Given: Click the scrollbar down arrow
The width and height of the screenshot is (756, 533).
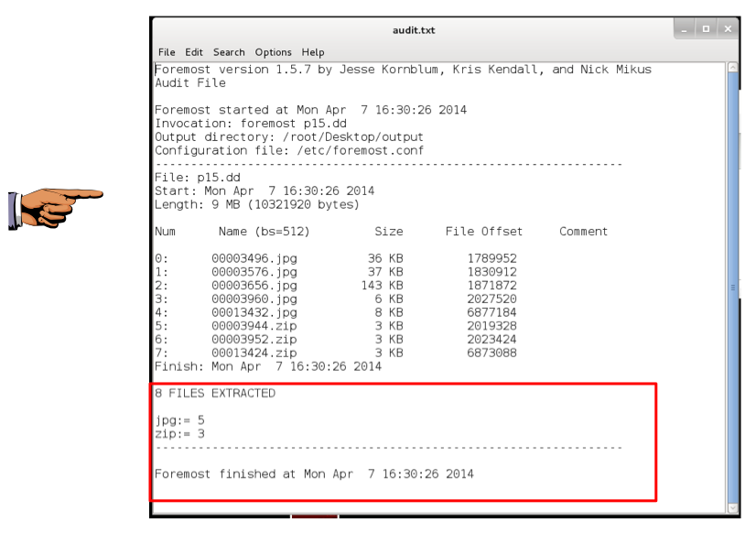Looking at the screenshot, I should (x=732, y=507).
